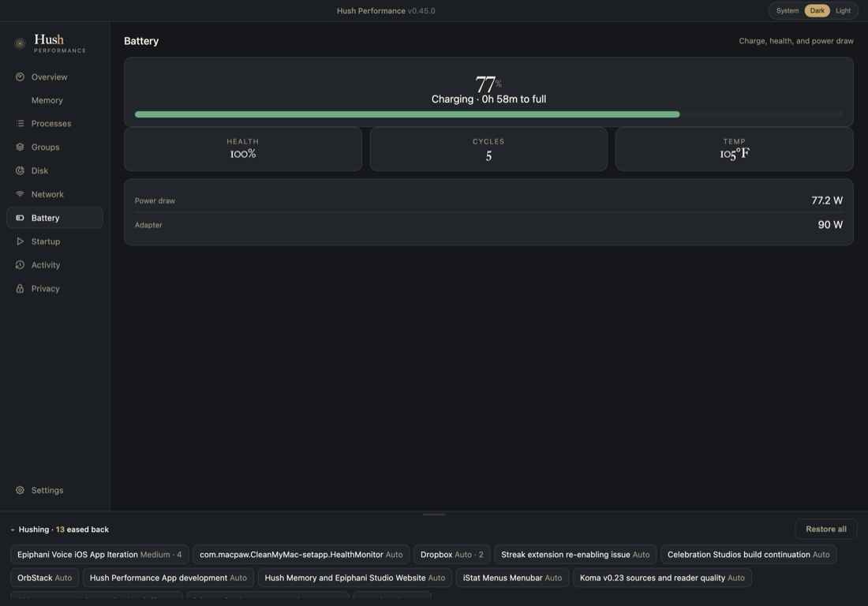This screenshot has width=868, height=606.
Task: Click the Privacy lock icon
Action: 20,288
